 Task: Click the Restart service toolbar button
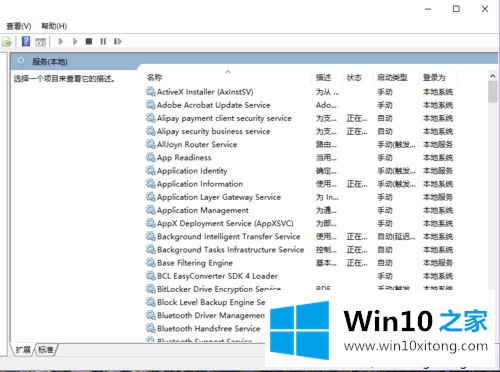[x=118, y=41]
